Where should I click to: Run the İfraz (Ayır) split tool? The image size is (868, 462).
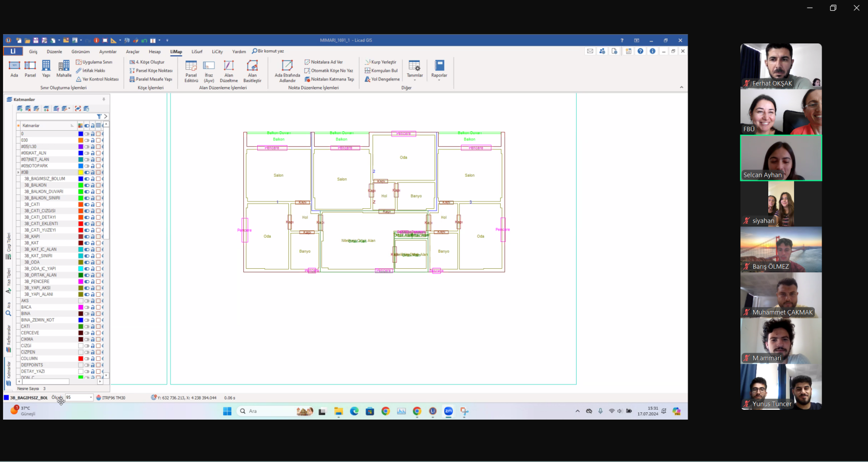[x=209, y=71]
